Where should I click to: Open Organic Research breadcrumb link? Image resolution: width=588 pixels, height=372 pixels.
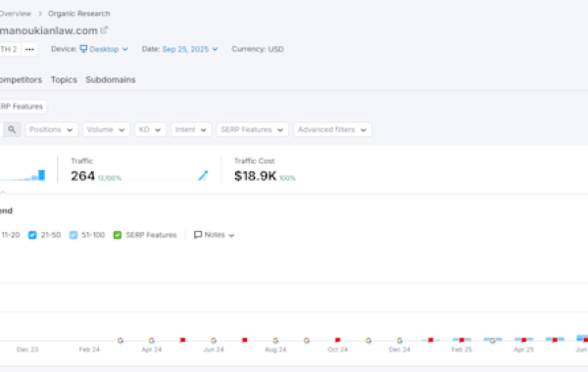(78, 14)
